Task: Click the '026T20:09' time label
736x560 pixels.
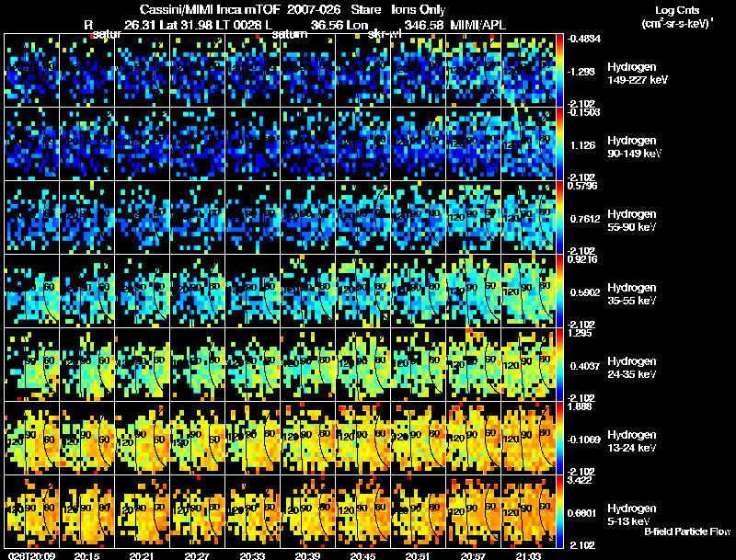Action: tap(31, 556)
